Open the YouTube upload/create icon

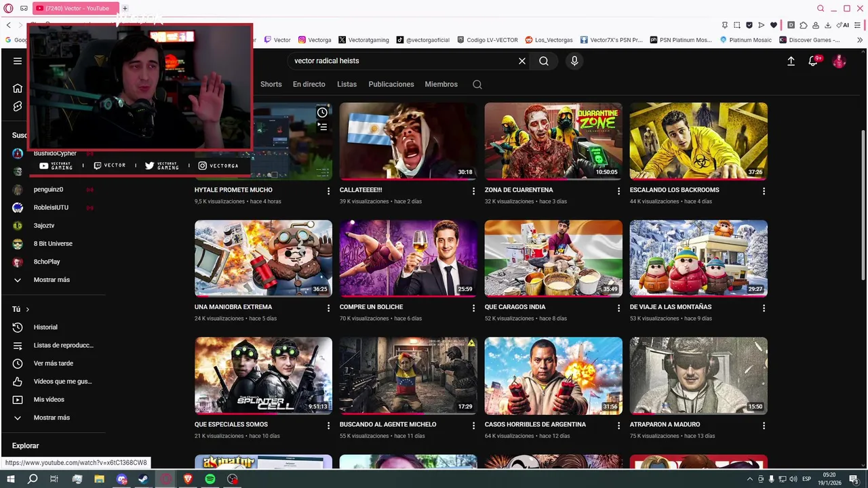791,61
